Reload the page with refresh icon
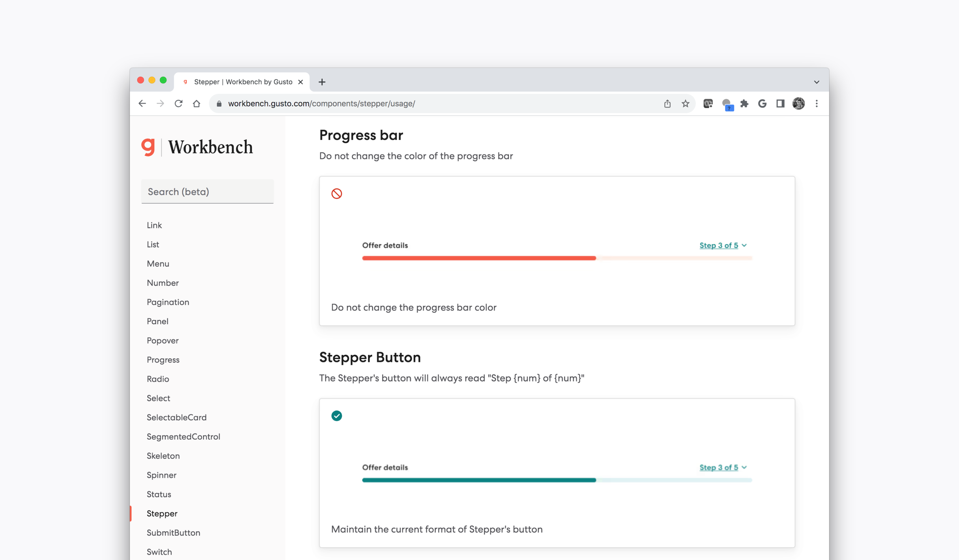This screenshot has width=959, height=560. point(178,104)
